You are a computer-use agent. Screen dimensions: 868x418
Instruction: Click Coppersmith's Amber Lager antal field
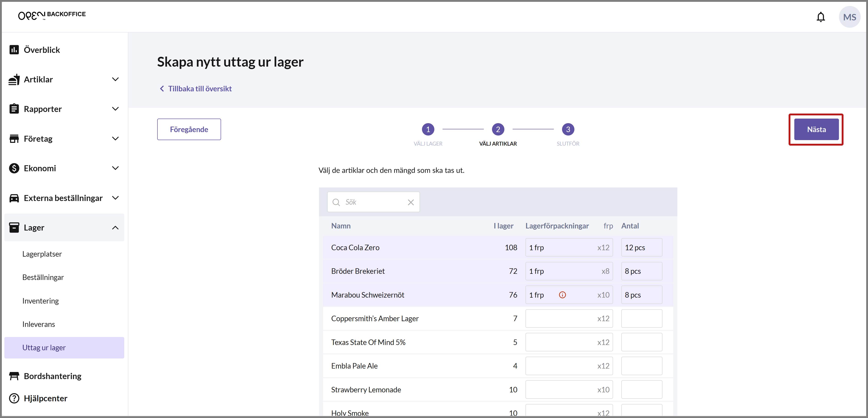642,319
